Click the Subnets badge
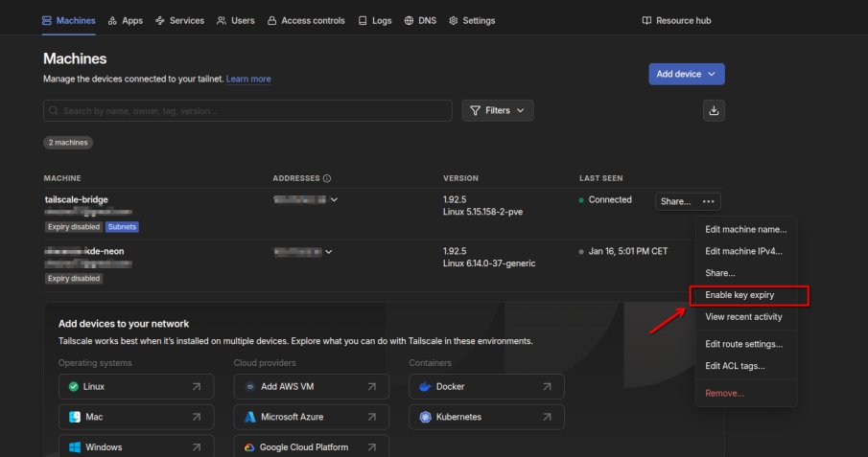868x457 pixels. click(122, 227)
